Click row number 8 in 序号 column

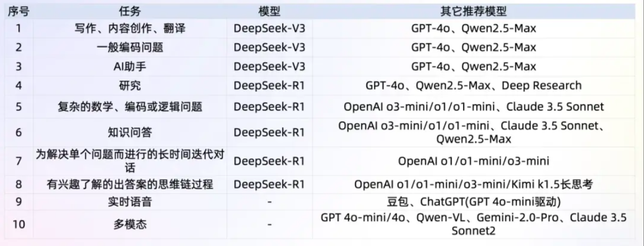[18, 184]
